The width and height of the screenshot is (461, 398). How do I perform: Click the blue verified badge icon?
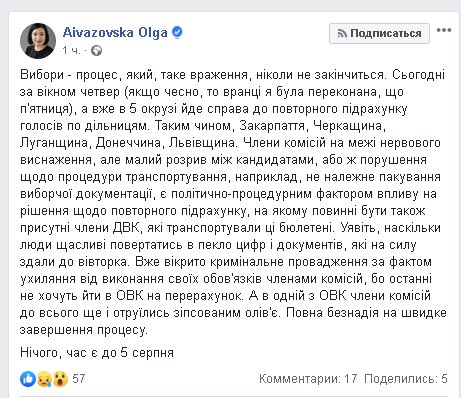pos(177,32)
